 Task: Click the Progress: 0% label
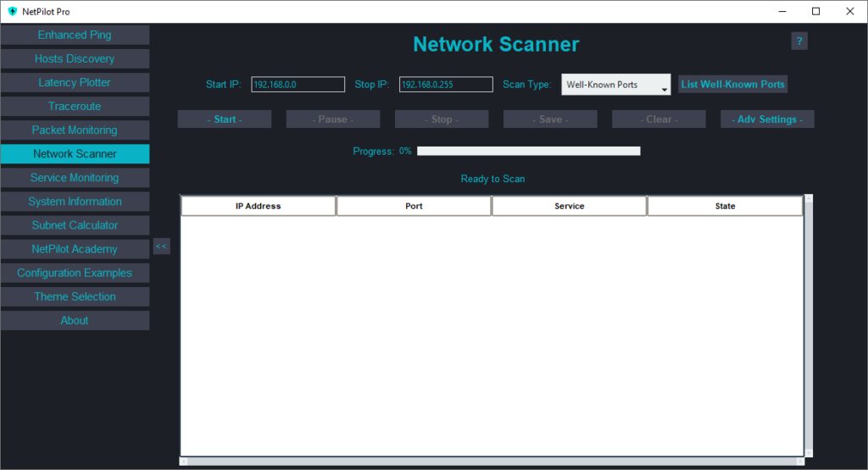[382, 151]
